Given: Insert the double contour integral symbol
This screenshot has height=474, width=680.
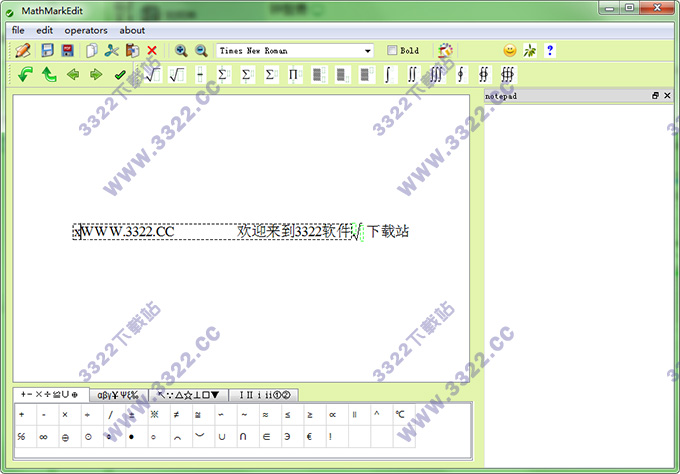Looking at the screenshot, I should 484,75.
